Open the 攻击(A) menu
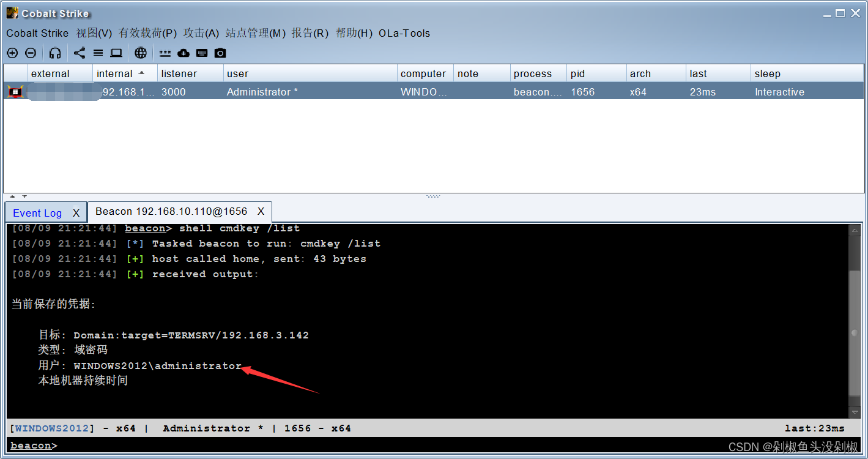The height and width of the screenshot is (459, 868). [x=201, y=33]
